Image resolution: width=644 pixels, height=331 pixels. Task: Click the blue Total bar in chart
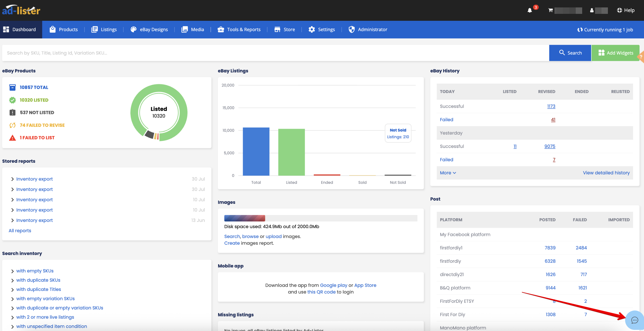(256, 151)
